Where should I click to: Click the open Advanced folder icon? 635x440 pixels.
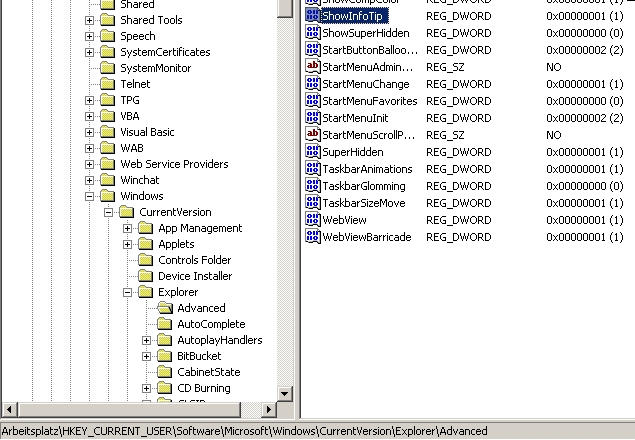pyautogui.click(x=165, y=308)
